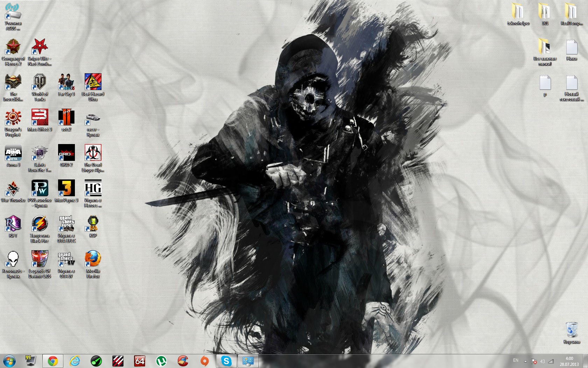Open Beat Hazard Ultra icon
The width and height of the screenshot is (588, 368).
tap(93, 88)
